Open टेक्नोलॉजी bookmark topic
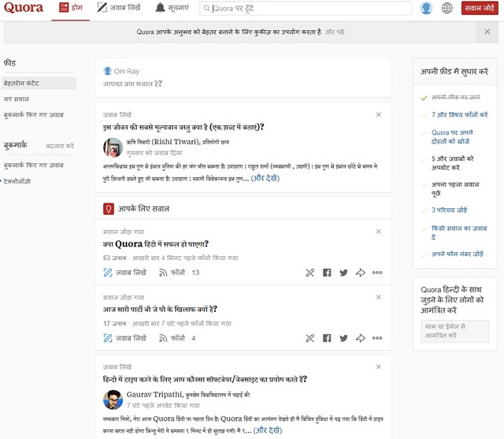 click(x=17, y=181)
